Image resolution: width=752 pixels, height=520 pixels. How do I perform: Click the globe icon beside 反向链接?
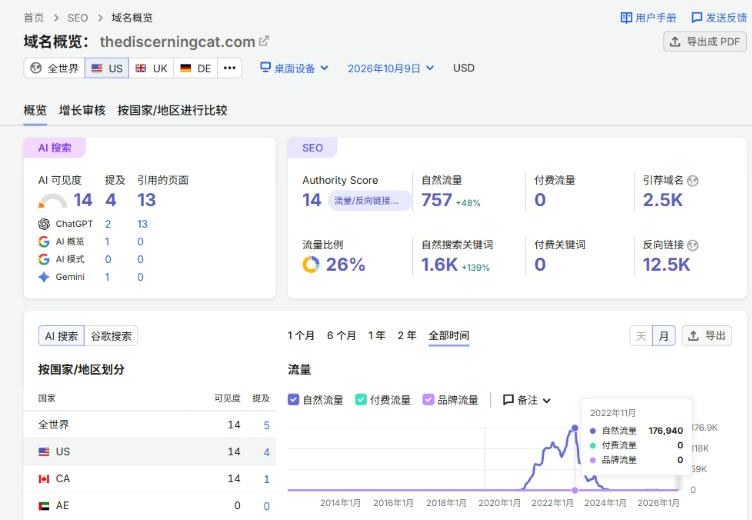(693, 245)
